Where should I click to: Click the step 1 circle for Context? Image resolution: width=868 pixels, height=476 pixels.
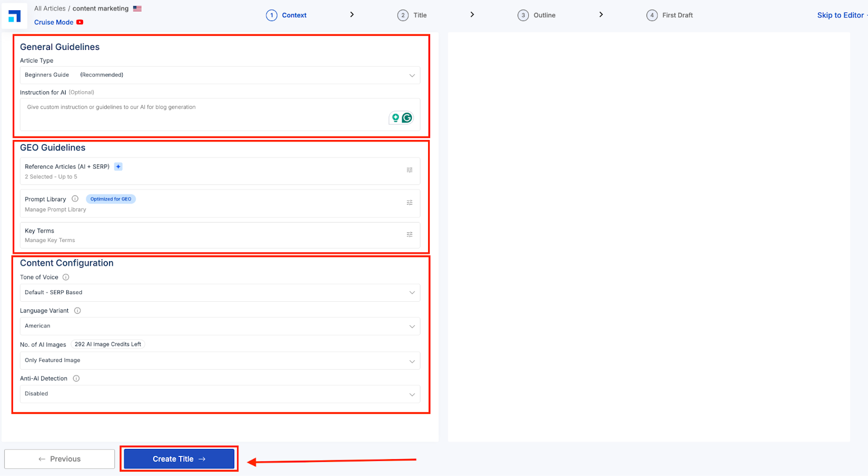pos(272,15)
